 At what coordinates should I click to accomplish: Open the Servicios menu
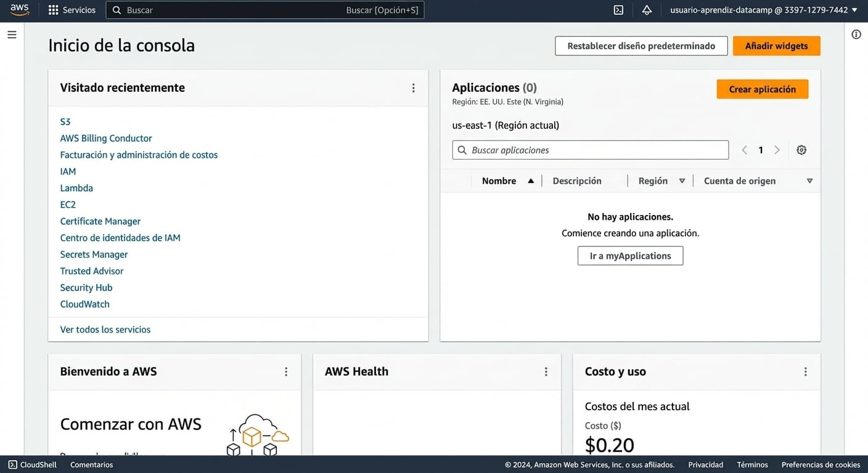(72, 10)
